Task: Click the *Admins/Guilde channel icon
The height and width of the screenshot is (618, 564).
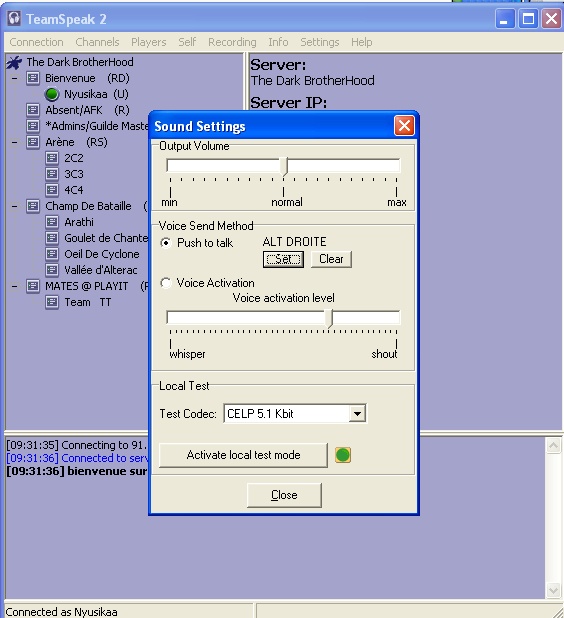Action: coord(33,126)
